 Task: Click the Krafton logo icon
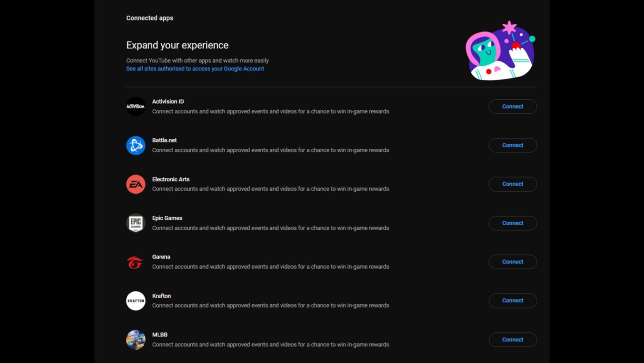click(136, 301)
